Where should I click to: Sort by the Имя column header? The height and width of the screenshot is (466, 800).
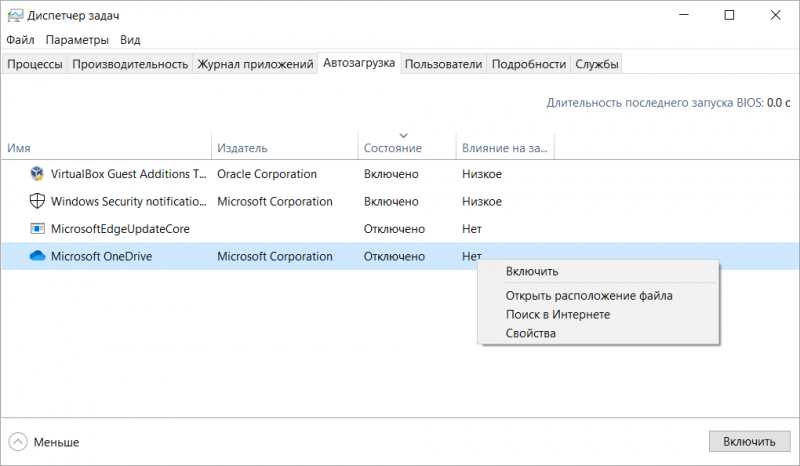106,145
